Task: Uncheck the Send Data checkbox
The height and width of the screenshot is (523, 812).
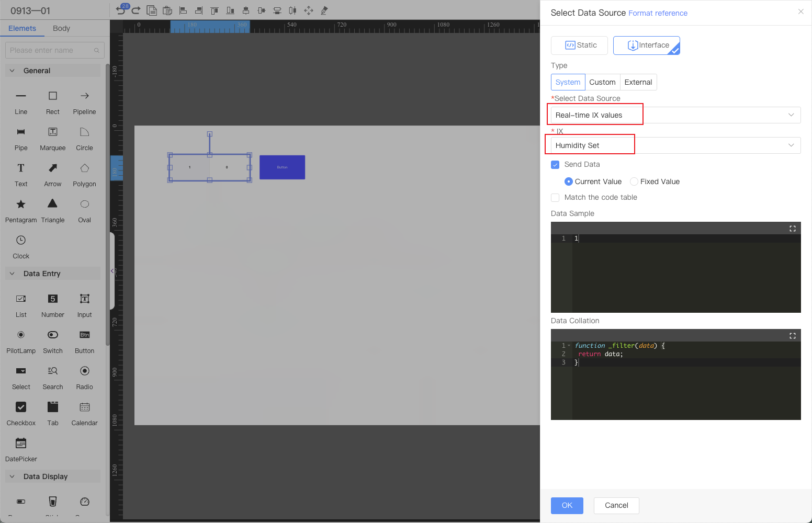Action: [555, 165]
